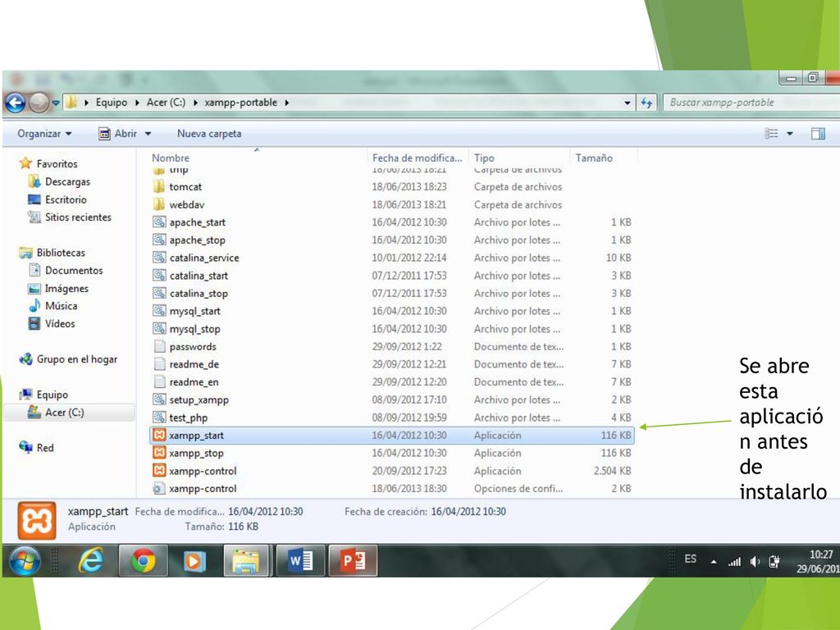Toggle the preview pane icon
The width and height of the screenshot is (840, 630).
818,134
